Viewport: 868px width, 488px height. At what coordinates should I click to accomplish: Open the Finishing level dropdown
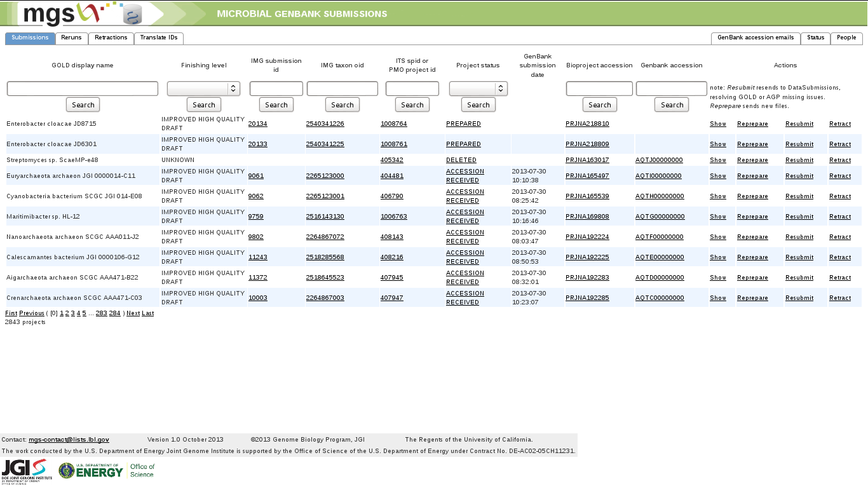[203, 89]
